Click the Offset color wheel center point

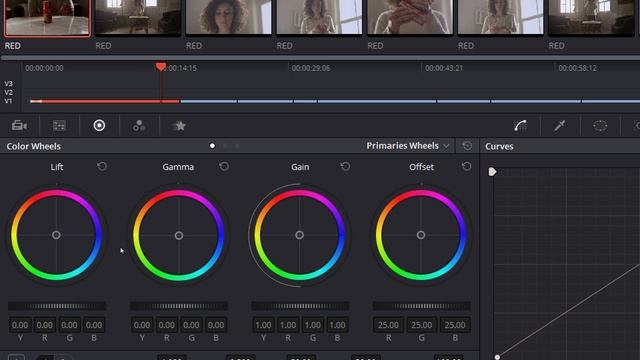pyautogui.click(x=421, y=235)
